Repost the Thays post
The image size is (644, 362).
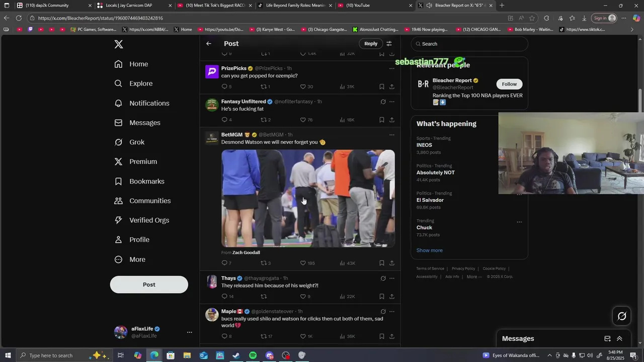[263, 296]
